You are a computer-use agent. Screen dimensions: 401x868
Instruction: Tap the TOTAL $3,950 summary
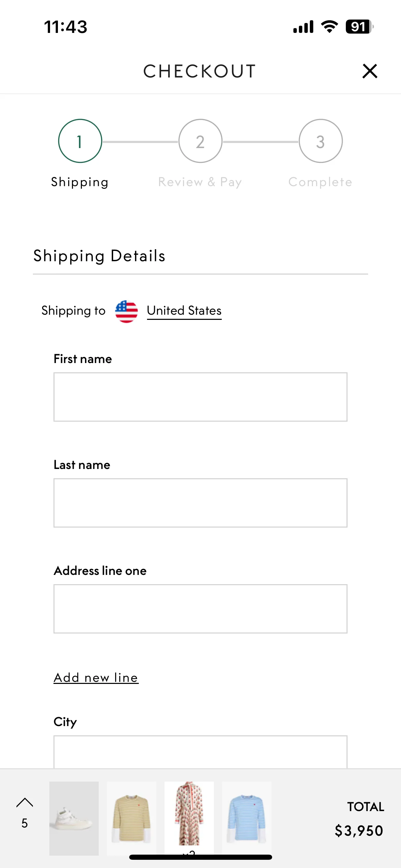pyautogui.click(x=359, y=819)
